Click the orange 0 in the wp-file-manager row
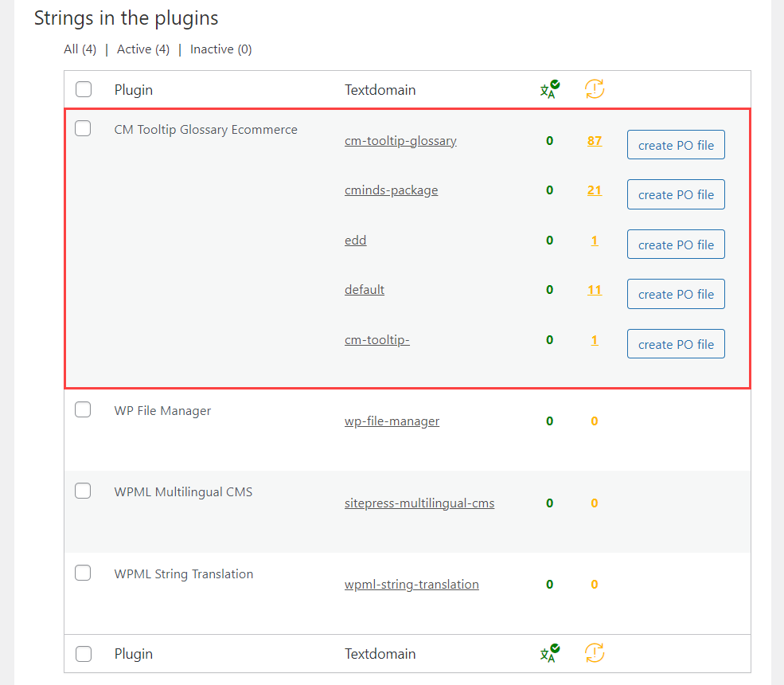Image resolution: width=784 pixels, height=685 pixels. point(595,421)
